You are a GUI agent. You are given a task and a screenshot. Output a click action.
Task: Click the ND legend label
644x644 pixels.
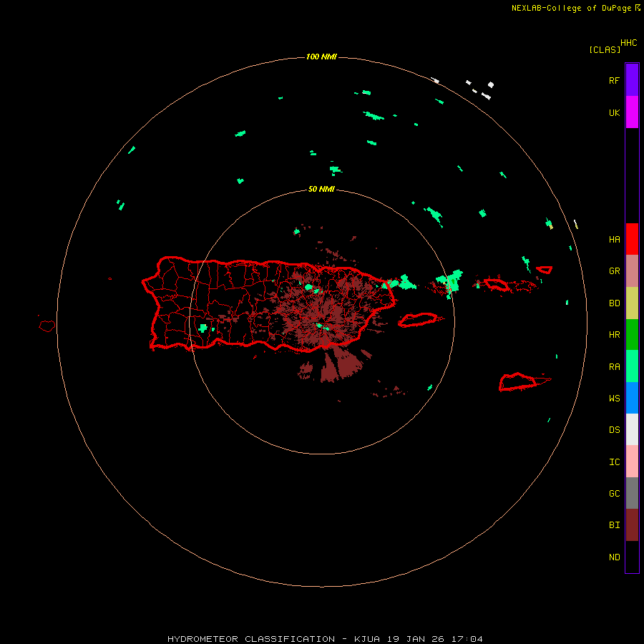tap(614, 557)
